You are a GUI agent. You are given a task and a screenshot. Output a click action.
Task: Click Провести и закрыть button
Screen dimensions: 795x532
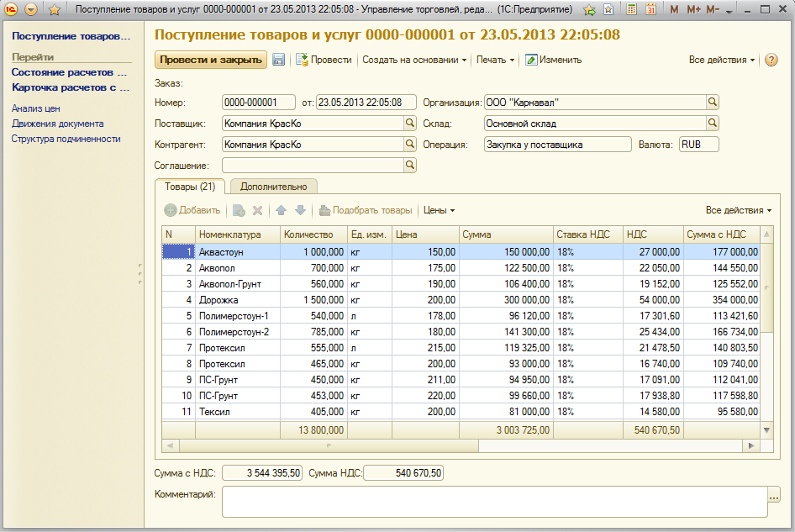pos(211,60)
